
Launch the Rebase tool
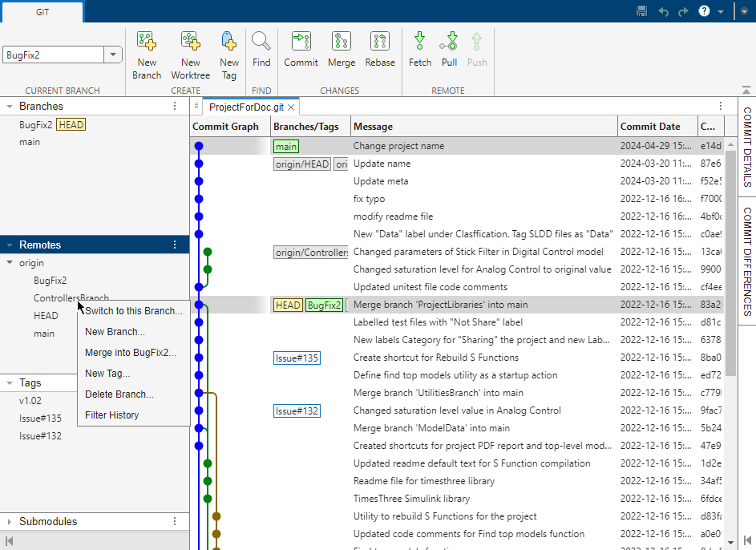379,50
